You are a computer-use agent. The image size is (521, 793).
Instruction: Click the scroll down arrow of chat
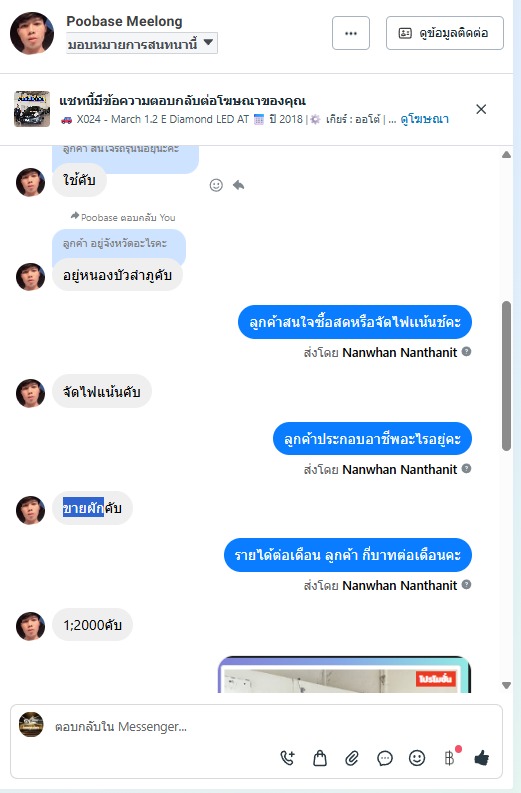point(506,685)
